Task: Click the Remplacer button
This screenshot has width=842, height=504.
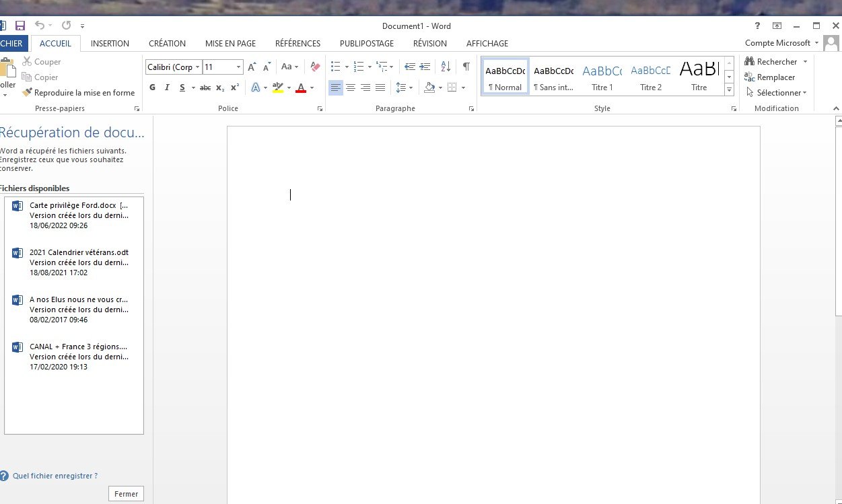Action: click(x=770, y=77)
